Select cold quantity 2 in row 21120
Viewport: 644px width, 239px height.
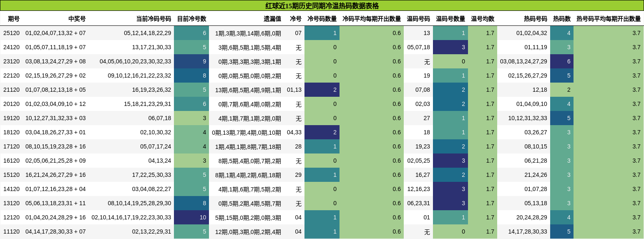click(x=322, y=90)
